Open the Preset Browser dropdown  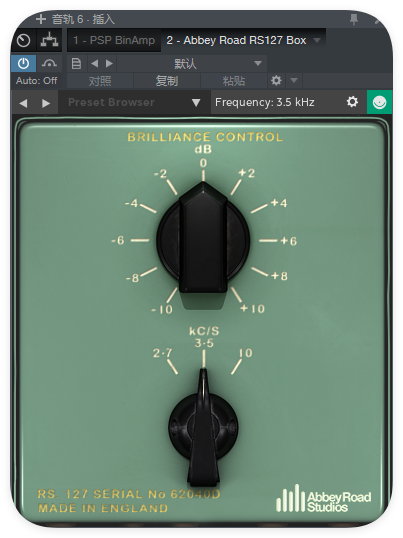[x=134, y=102]
